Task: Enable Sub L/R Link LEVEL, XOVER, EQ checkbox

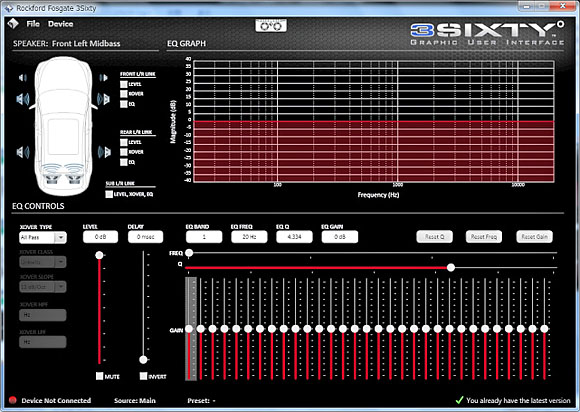Action: coord(109,194)
